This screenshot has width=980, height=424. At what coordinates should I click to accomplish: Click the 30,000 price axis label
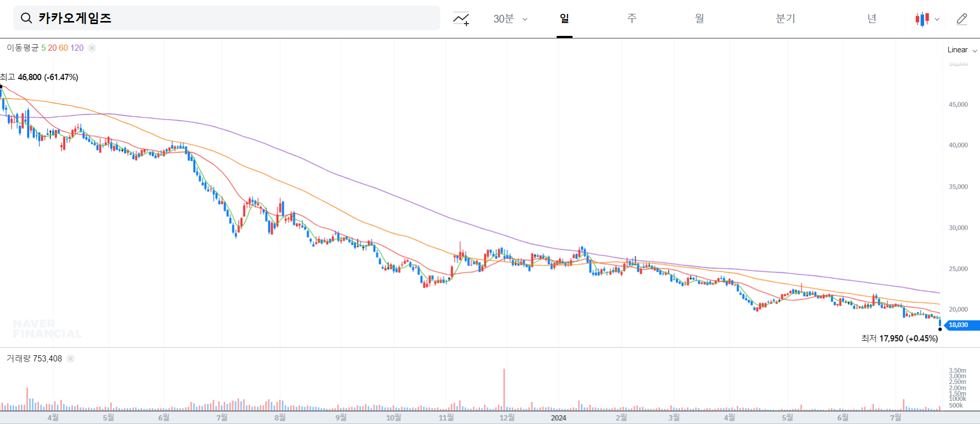coord(958,228)
